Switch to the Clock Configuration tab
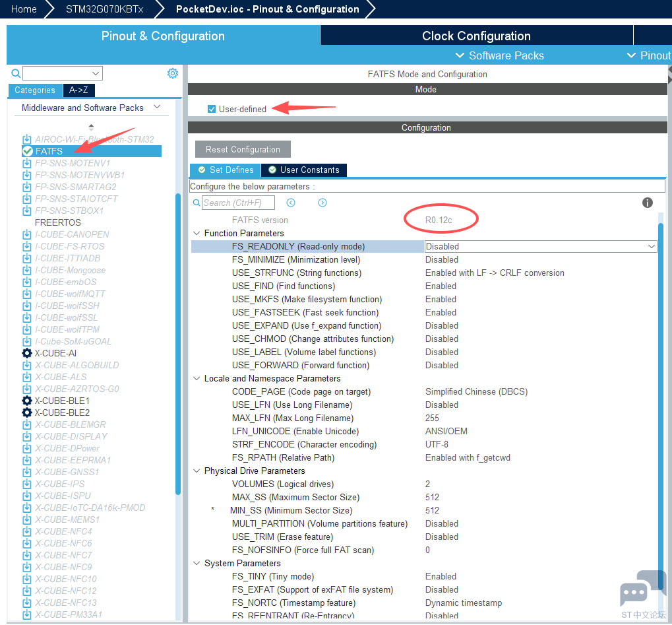The height and width of the screenshot is (625, 672). (x=476, y=36)
